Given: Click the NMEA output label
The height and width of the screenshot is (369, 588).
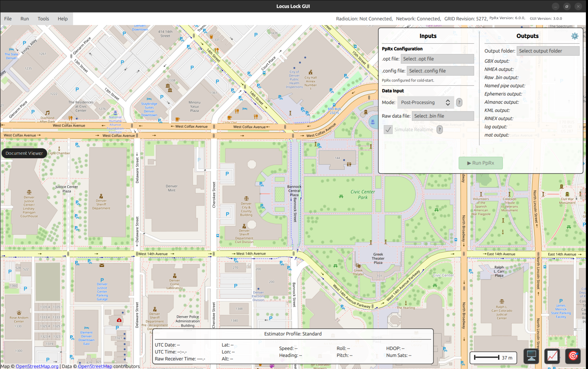Looking at the screenshot, I should (499, 69).
